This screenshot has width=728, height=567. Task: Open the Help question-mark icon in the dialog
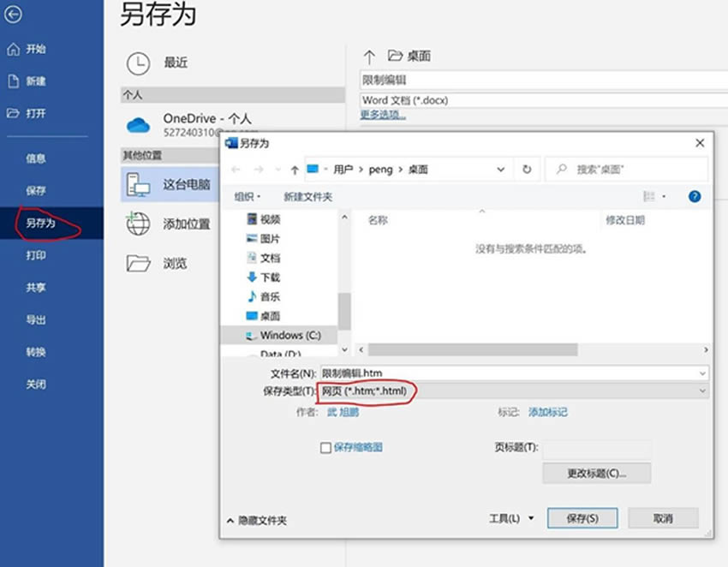pyautogui.click(x=694, y=196)
